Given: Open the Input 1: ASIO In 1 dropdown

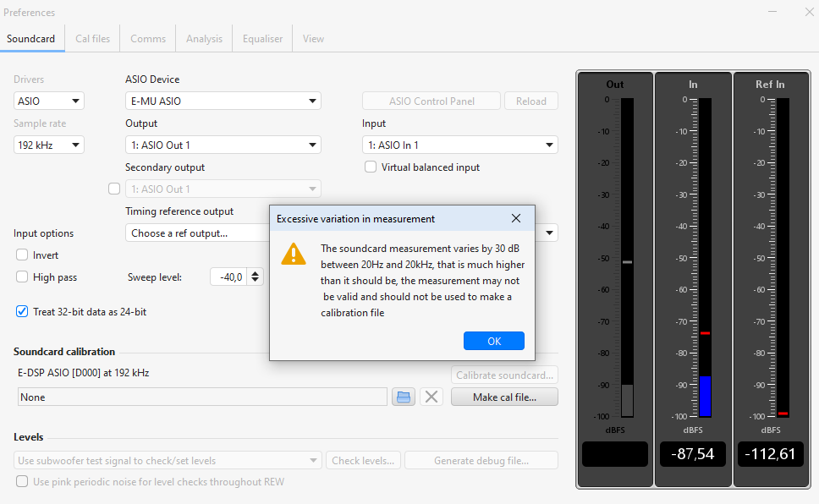Looking at the screenshot, I should tap(459, 145).
